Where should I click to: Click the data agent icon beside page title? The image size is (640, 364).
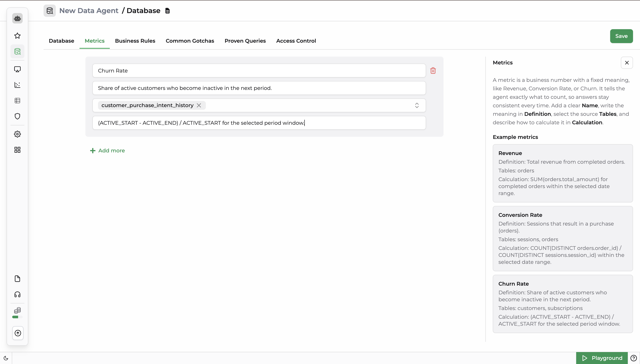point(50,11)
